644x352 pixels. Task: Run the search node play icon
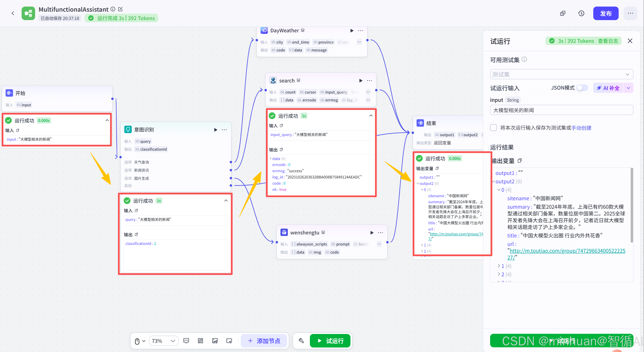pyautogui.click(x=360, y=80)
